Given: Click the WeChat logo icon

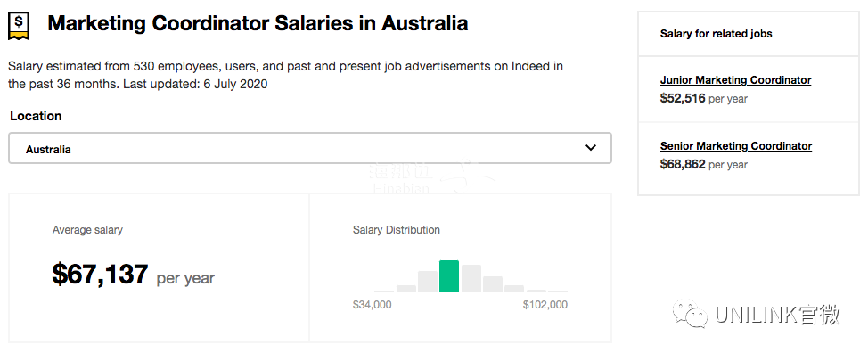Looking at the screenshot, I should coord(690,314).
